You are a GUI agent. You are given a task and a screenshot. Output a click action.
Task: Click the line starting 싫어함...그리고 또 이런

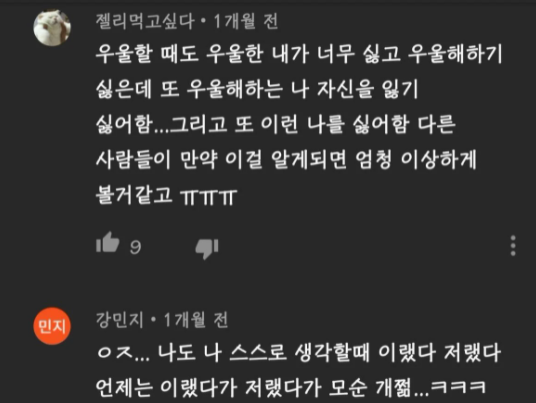276,124
